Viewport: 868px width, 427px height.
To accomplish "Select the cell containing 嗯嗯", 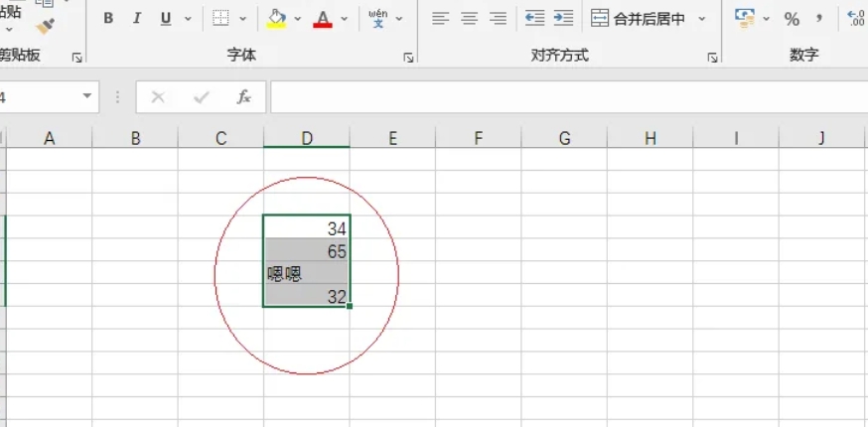I will [x=307, y=272].
